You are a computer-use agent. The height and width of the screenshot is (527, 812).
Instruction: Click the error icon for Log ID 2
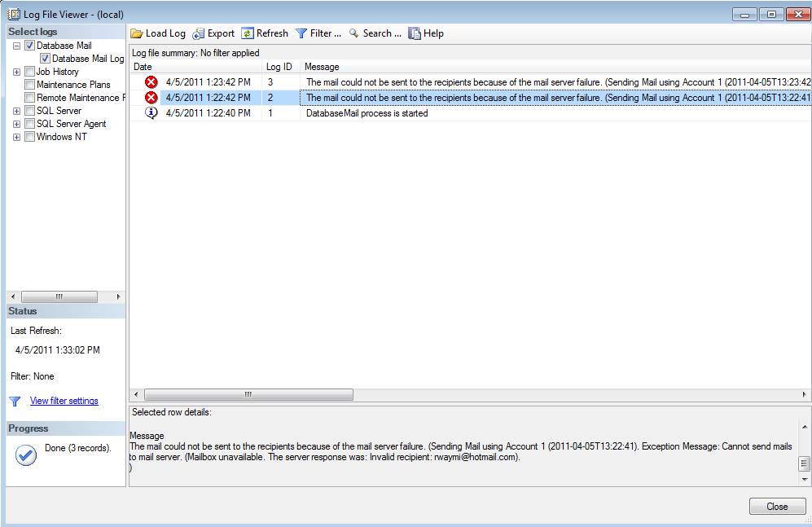coord(151,98)
